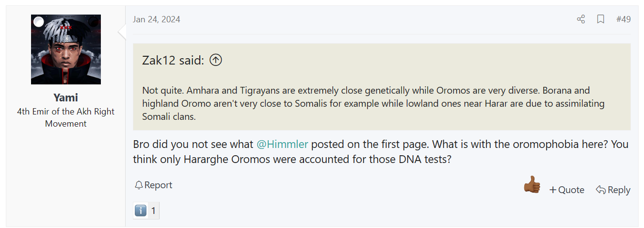Click Yami's avatar image
This screenshot has height=228, width=644.
(66, 49)
